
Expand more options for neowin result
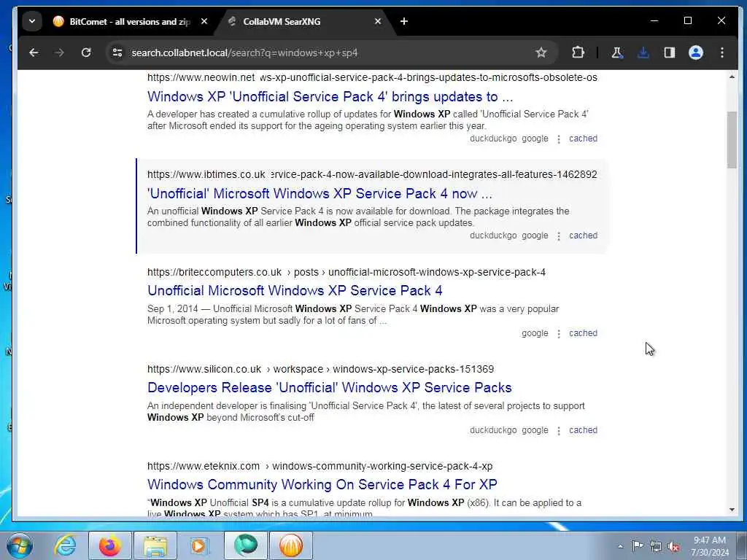[559, 139]
